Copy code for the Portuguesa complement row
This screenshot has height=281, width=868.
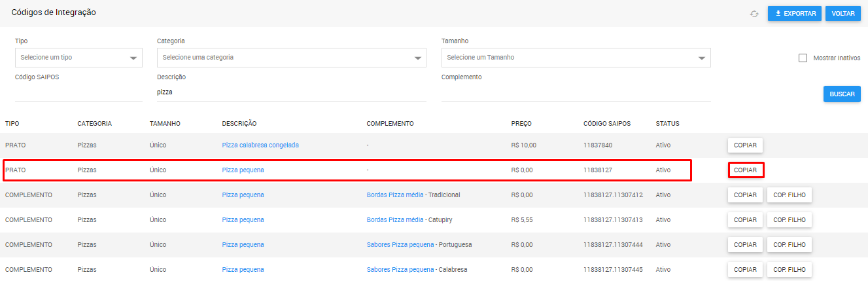coord(745,244)
